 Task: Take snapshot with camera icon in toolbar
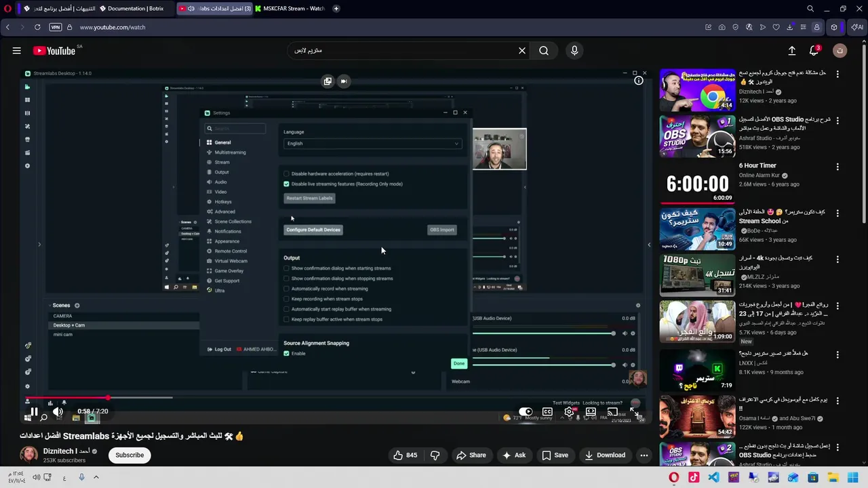pos(722,27)
